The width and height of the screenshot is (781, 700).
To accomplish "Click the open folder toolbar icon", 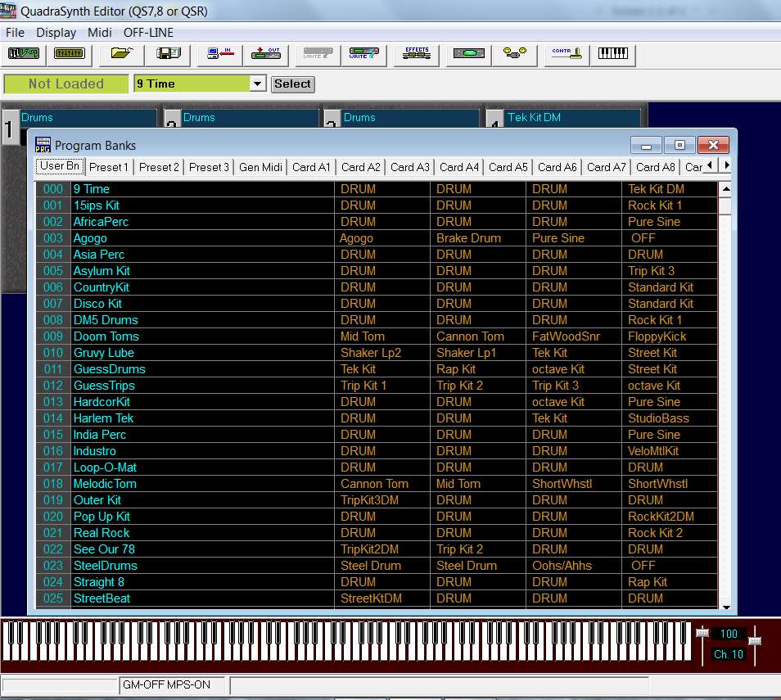I will coord(121,54).
